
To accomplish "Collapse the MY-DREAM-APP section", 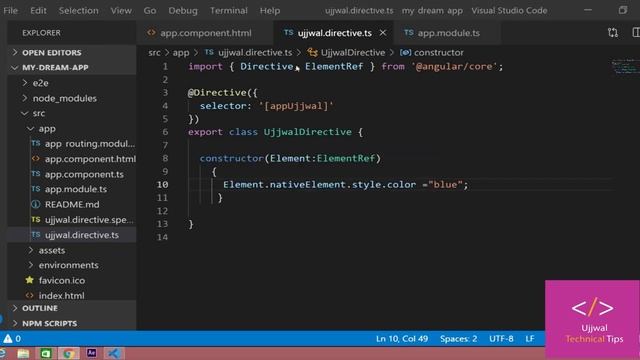I will click(71, 68).
